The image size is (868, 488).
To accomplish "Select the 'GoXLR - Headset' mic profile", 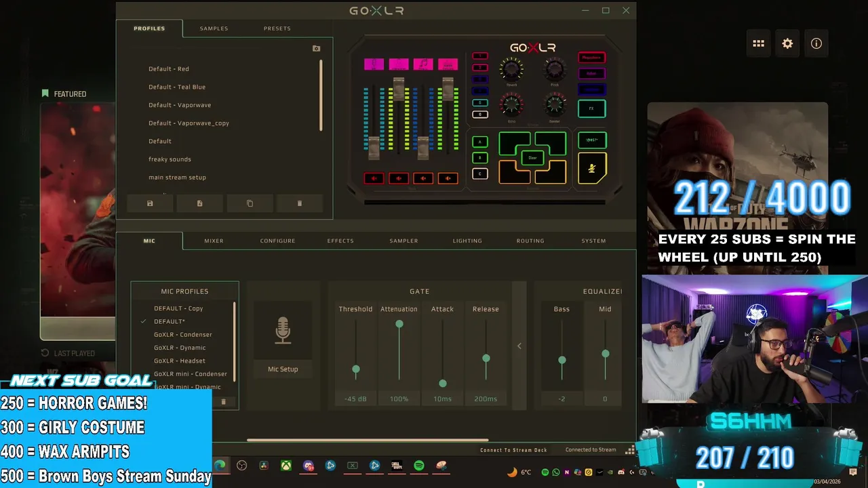I will [179, 361].
